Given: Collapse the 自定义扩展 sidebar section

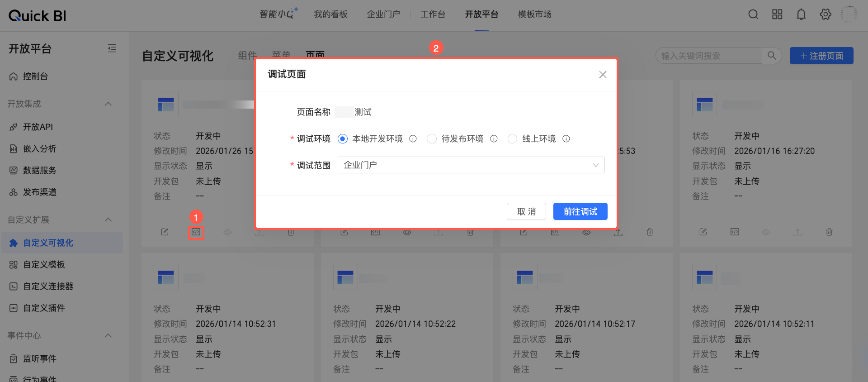Looking at the screenshot, I should coord(108,220).
